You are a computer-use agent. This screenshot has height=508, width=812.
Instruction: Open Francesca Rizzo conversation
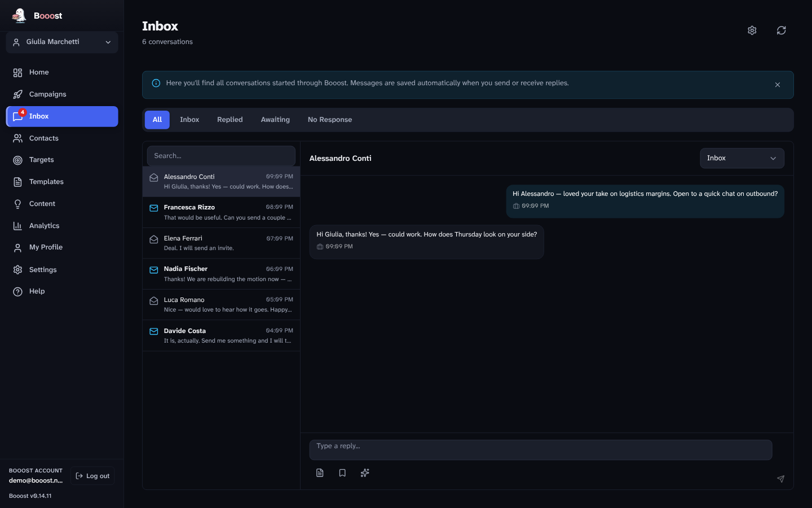point(221,212)
